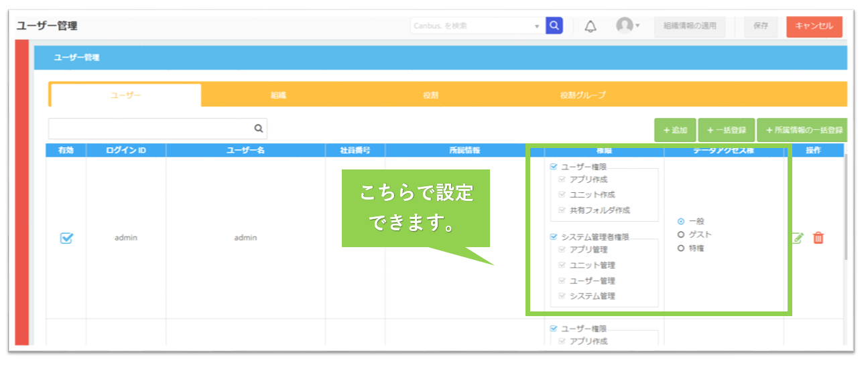Select the 特権 data access radio

(681, 248)
